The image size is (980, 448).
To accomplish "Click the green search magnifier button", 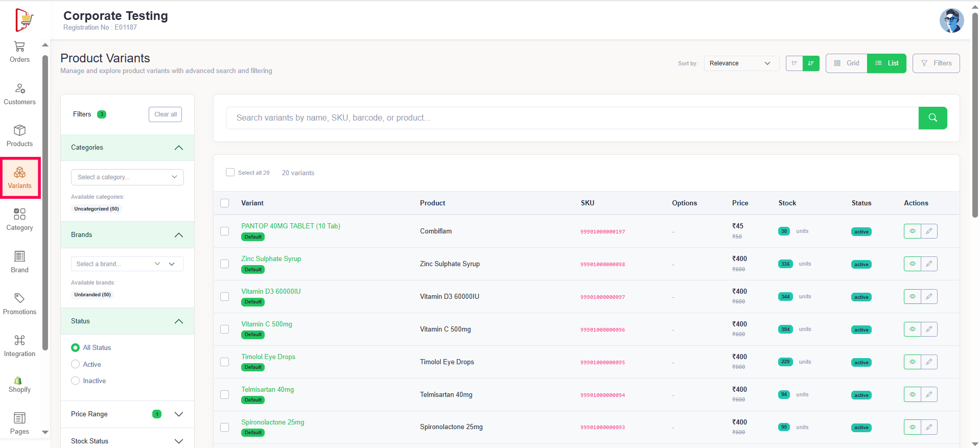I will point(932,118).
